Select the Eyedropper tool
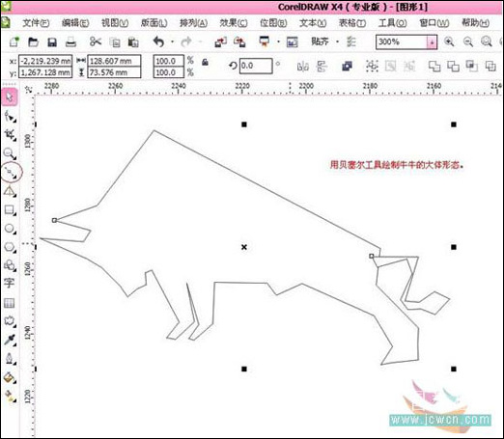This screenshot has width=504, height=439. click(10, 340)
